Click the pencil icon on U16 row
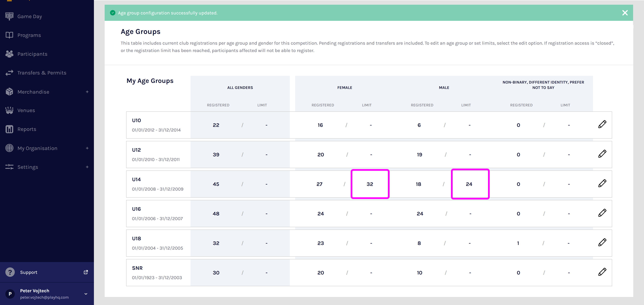 point(602,213)
